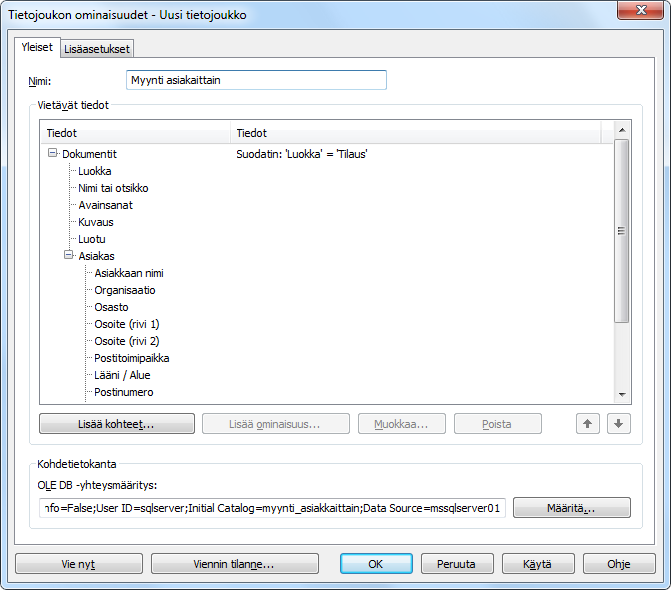Select the Dokumentit tree item
Screen dimensions: 671x590
pyautogui.click(x=89, y=154)
